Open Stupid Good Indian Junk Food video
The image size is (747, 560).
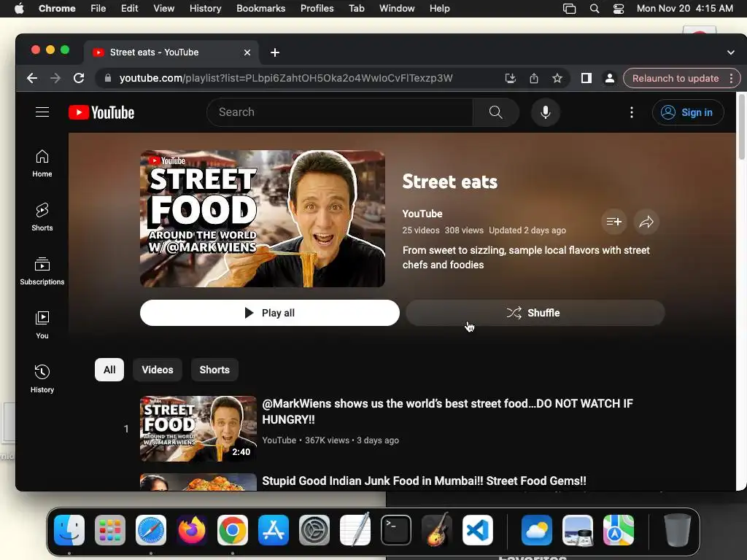click(x=424, y=481)
